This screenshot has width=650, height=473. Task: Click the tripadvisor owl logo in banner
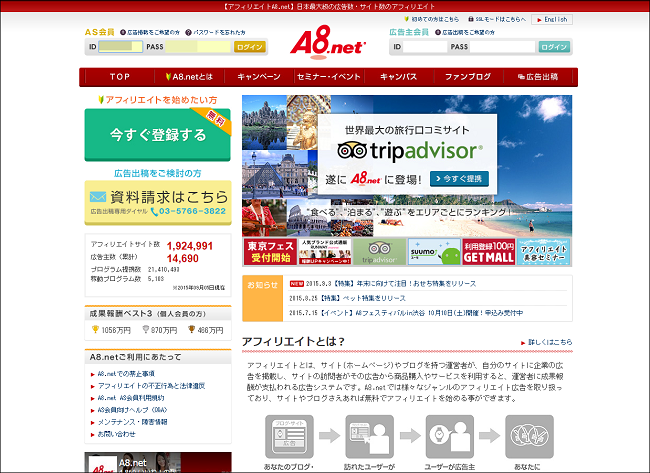click(352, 150)
